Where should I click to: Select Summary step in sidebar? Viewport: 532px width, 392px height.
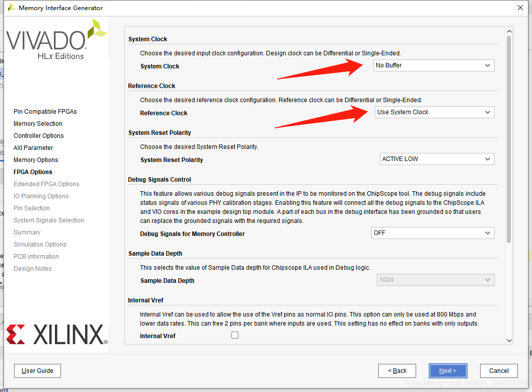click(x=27, y=232)
